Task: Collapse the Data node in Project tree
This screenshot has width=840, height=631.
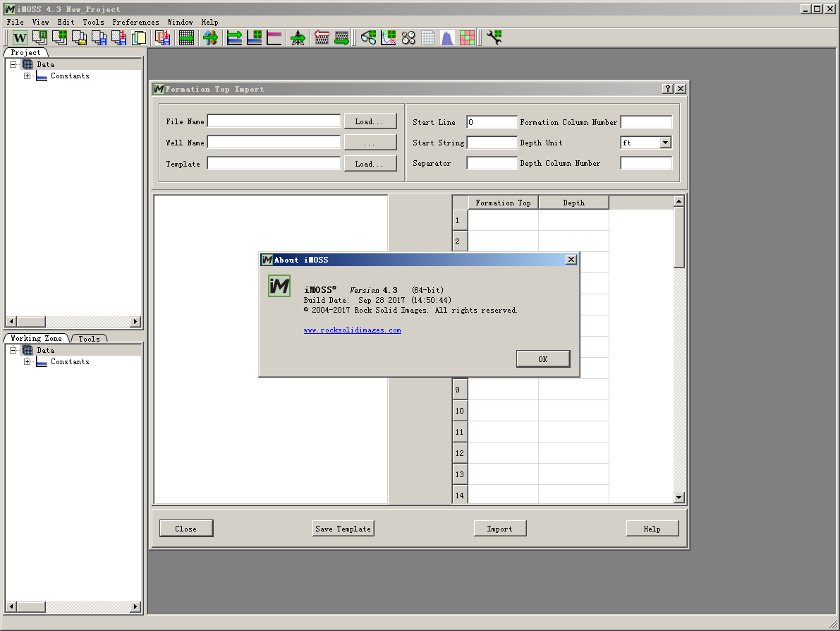Action: [13, 64]
